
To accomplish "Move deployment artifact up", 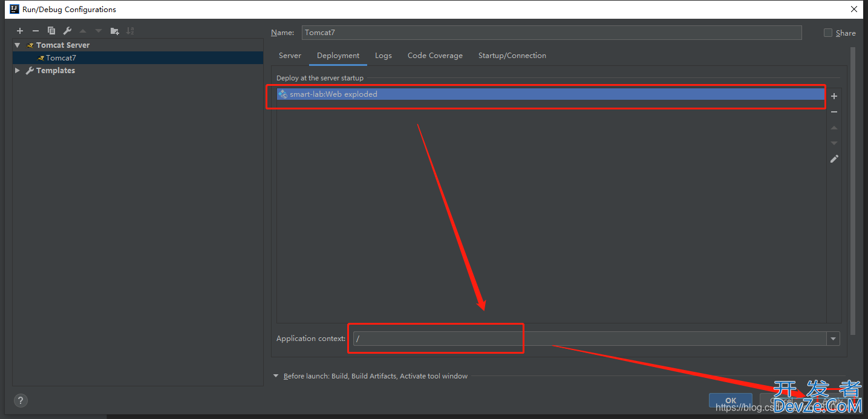I will click(x=834, y=128).
